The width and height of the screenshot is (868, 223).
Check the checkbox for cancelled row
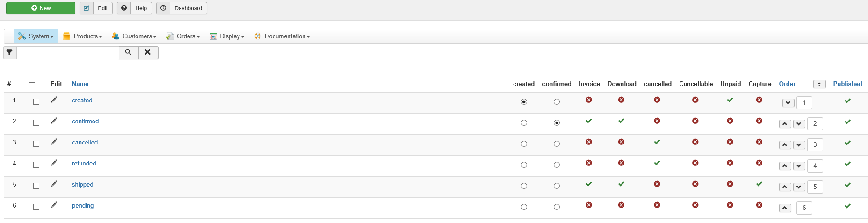pos(36,144)
